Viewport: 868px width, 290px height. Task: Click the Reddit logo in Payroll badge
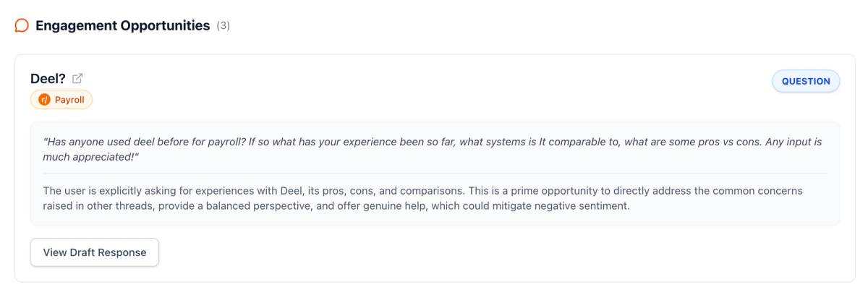[x=44, y=100]
